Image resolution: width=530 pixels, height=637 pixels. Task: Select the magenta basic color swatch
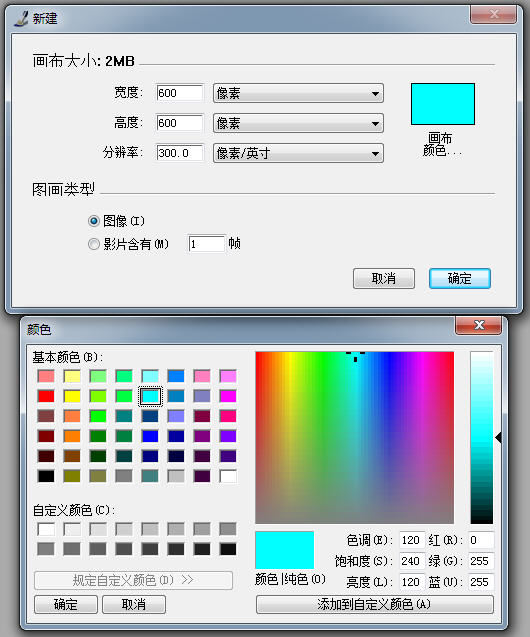(x=228, y=396)
